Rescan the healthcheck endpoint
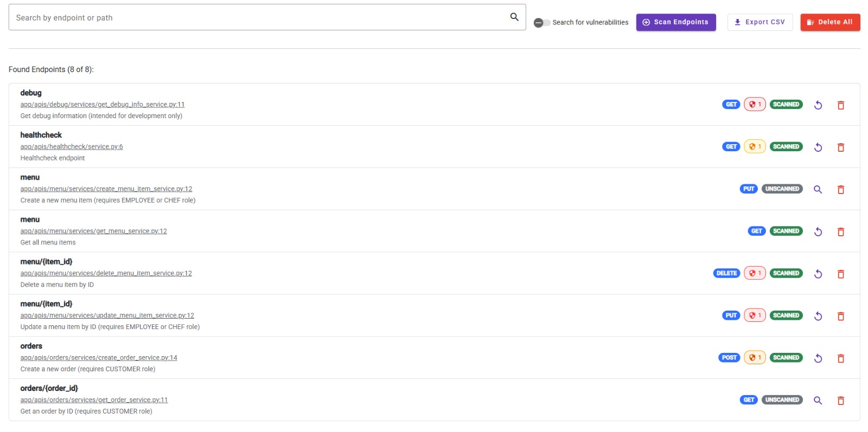The width and height of the screenshot is (868, 432). 818,147
